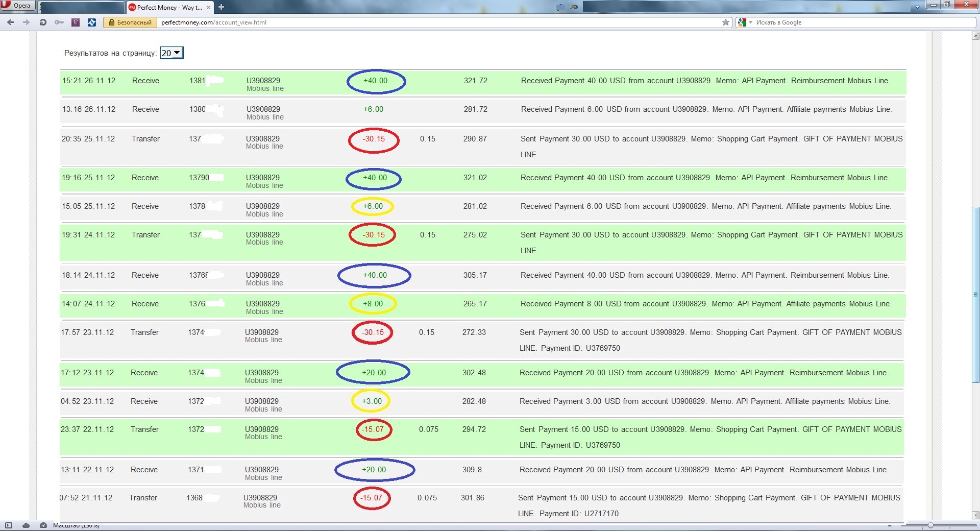The height and width of the screenshot is (531, 980).
Task: Click the blue diamond extension icon in the toolbar
Action: [x=92, y=22]
